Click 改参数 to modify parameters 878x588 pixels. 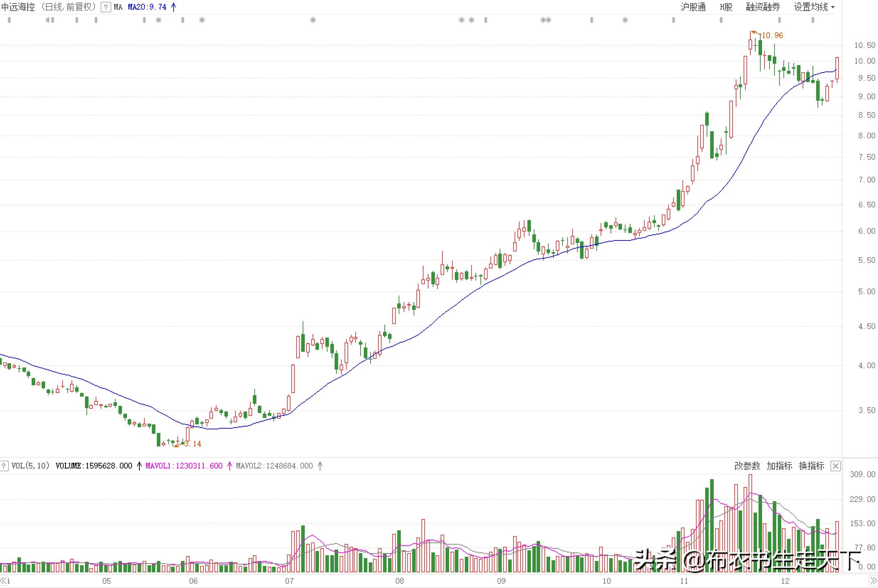(x=747, y=466)
